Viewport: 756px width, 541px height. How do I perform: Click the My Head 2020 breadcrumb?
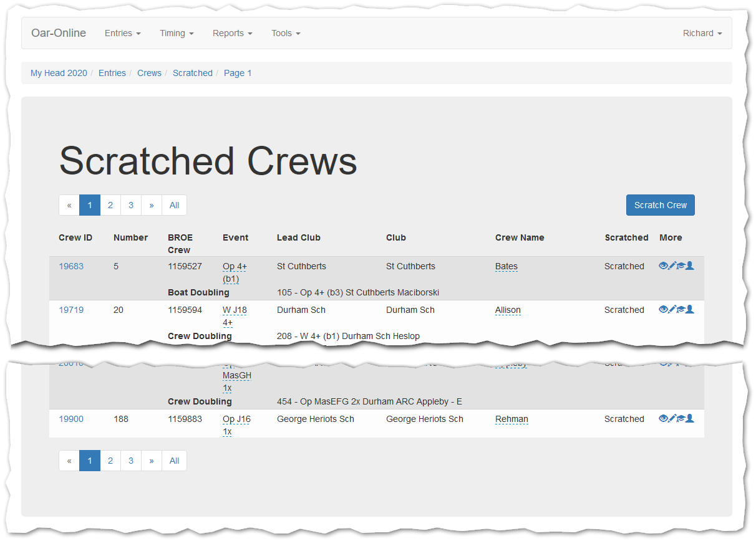59,73
